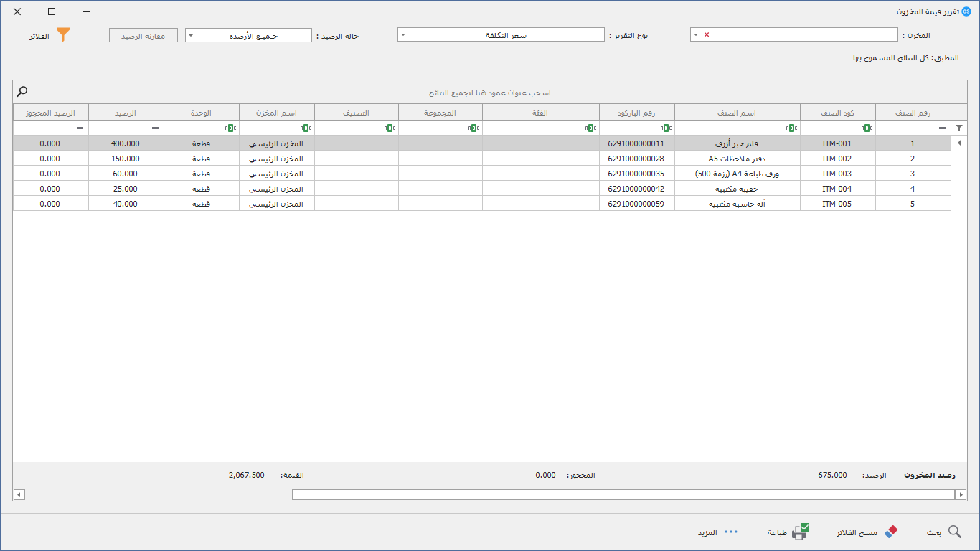Click the horizontal scrollbar left arrow
980x551 pixels.
point(19,495)
